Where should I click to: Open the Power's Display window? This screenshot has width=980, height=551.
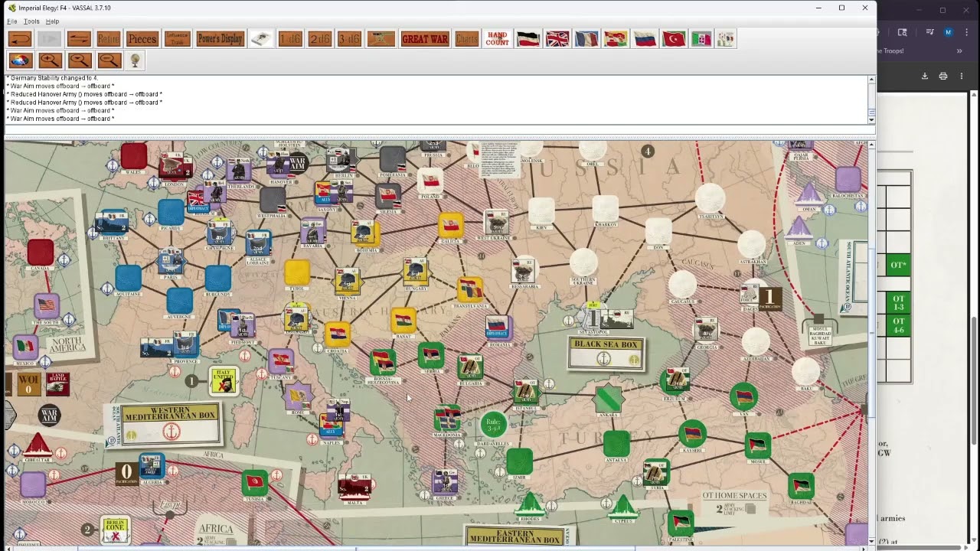pyautogui.click(x=220, y=39)
